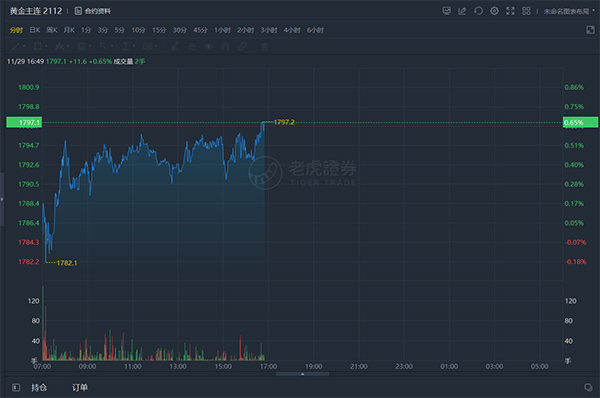Image resolution: width=600 pixels, height=398 pixels.
Task: Select the 15分 interval tab
Action: coord(159,30)
